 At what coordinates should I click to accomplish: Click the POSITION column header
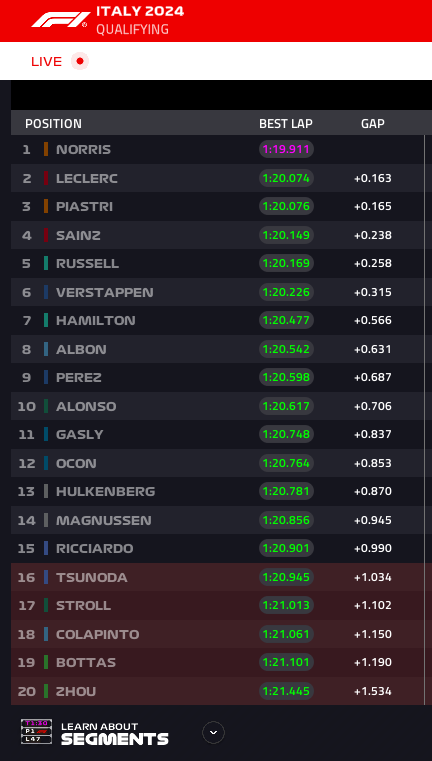point(53,123)
